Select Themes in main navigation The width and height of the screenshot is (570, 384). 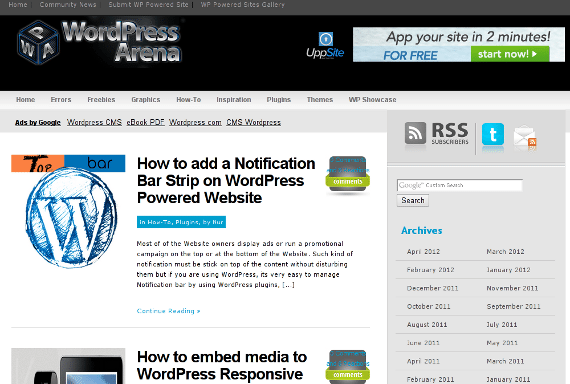pyautogui.click(x=320, y=100)
